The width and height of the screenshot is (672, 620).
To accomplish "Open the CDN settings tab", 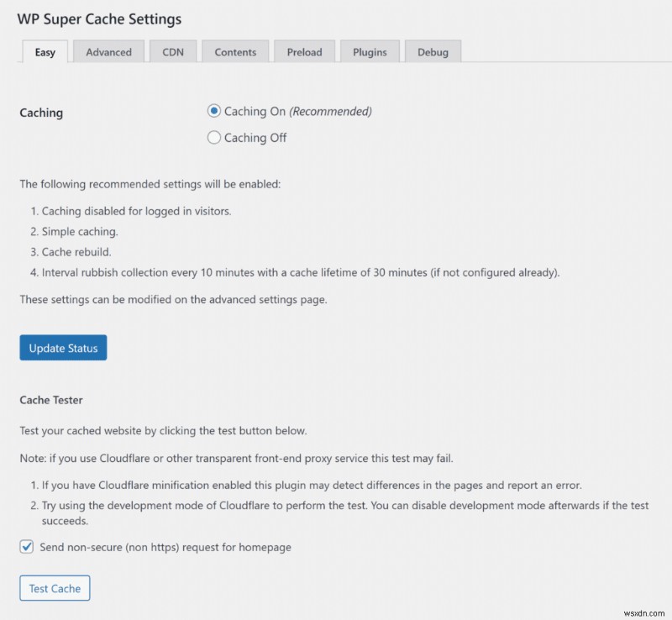I will click(173, 51).
